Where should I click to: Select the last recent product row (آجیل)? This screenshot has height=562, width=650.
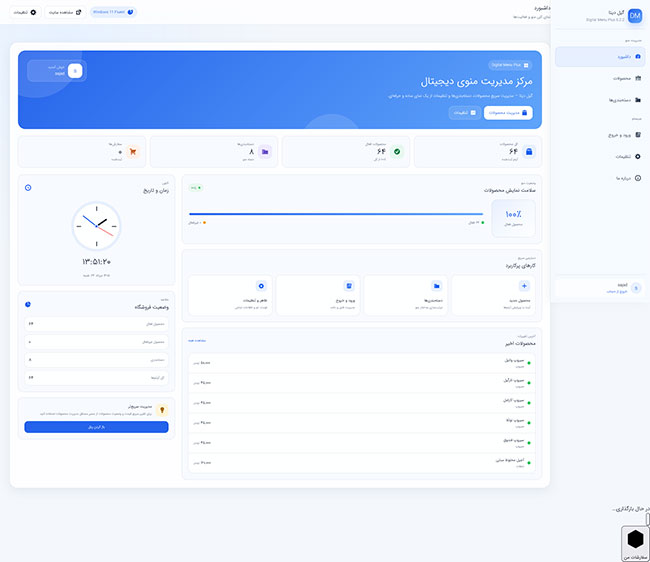(x=361, y=463)
